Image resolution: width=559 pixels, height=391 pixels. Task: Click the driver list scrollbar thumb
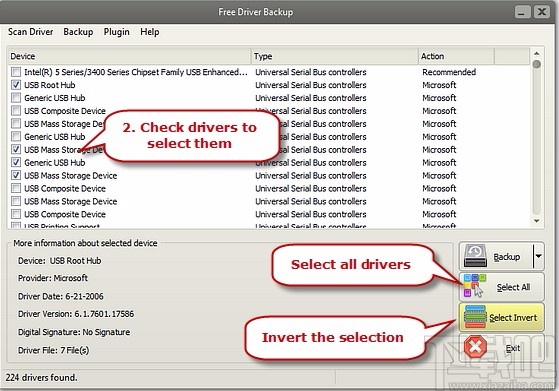tap(536, 65)
